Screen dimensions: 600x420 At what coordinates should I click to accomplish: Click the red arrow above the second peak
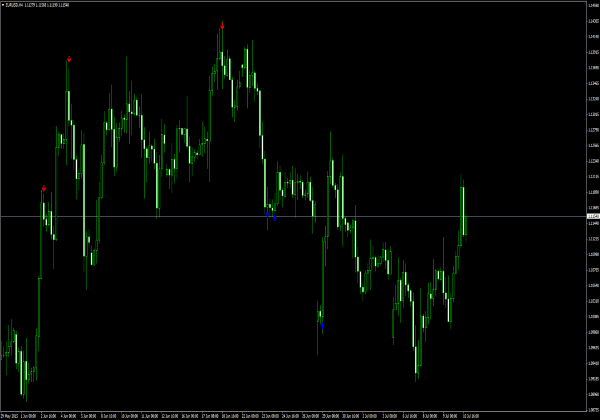[69, 59]
